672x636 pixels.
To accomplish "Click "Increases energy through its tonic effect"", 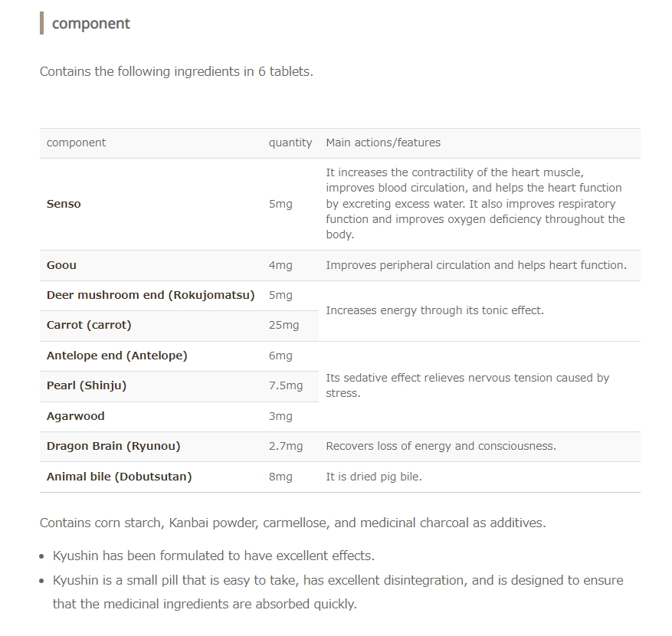I will [434, 310].
